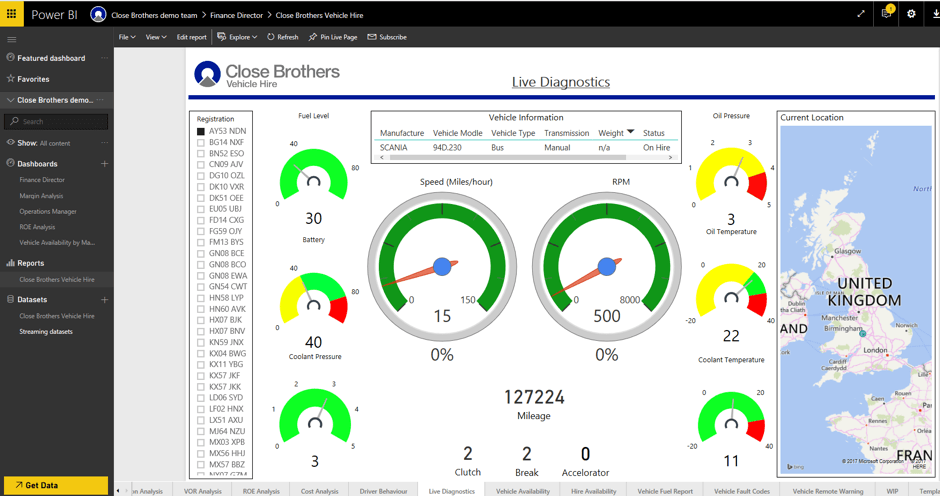
Task: Check registration BN52 ESO
Action: [x=201, y=154]
